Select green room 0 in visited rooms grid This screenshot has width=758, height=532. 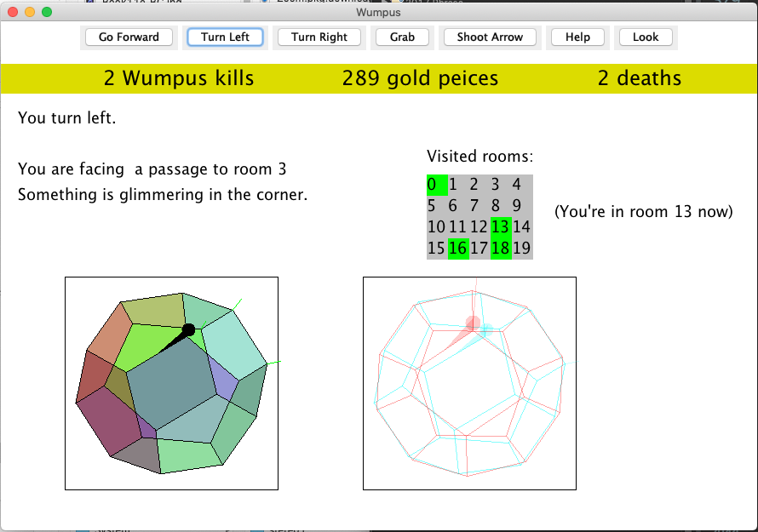tap(435, 185)
